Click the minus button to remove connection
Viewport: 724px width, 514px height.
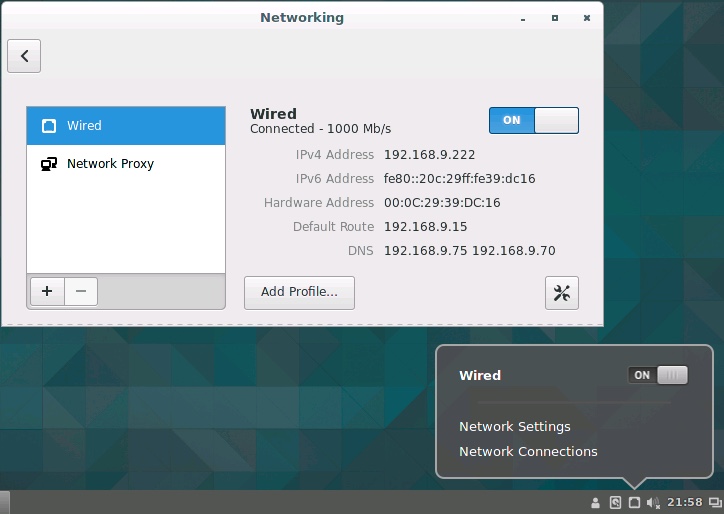coord(81,291)
